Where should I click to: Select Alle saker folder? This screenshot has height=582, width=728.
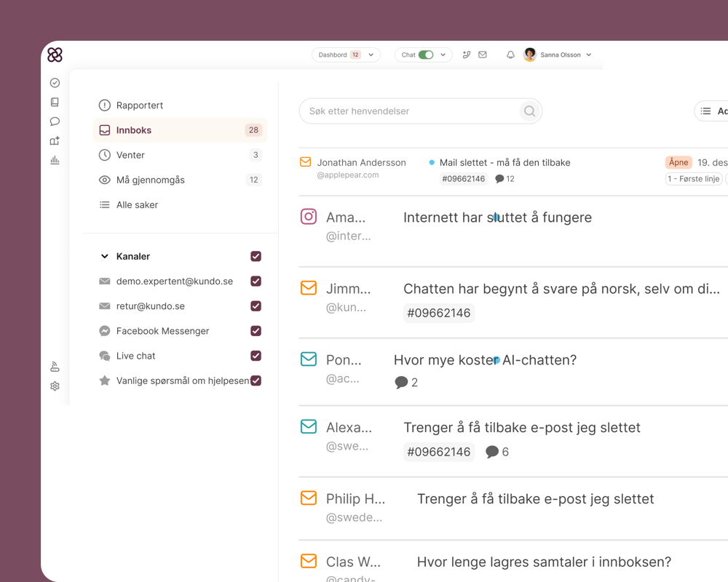[180, 204]
